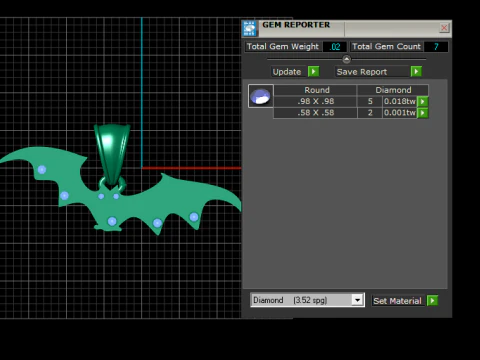480x360 pixels.
Task: Click green arrow next to Set Material
Action: tap(432, 301)
